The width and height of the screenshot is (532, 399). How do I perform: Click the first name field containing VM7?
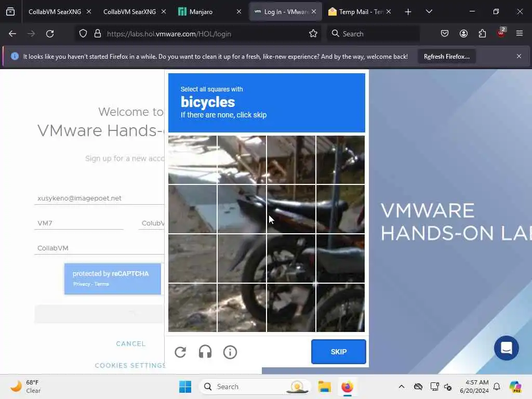point(79,223)
